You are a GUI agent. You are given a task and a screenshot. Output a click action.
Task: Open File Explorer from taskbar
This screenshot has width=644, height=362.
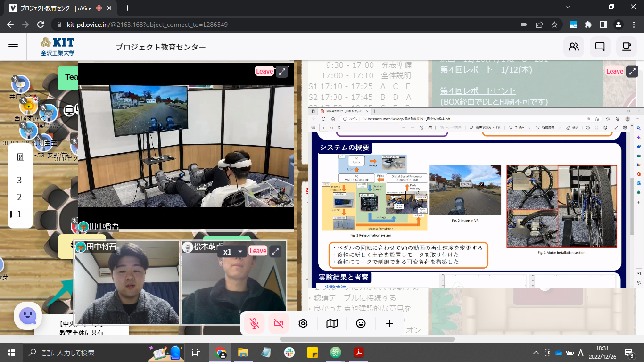click(x=243, y=352)
